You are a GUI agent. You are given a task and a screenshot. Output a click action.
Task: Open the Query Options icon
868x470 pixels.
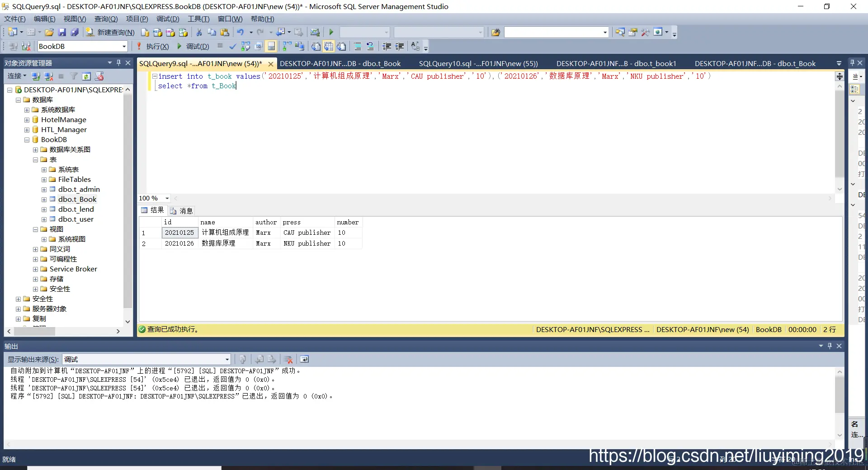(259, 46)
